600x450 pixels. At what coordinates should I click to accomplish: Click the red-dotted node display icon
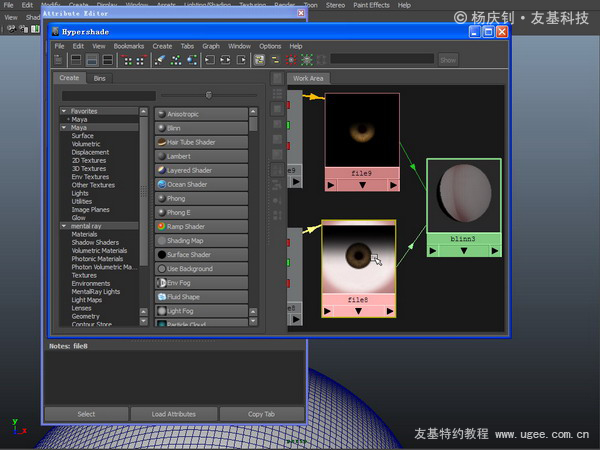pos(291,60)
